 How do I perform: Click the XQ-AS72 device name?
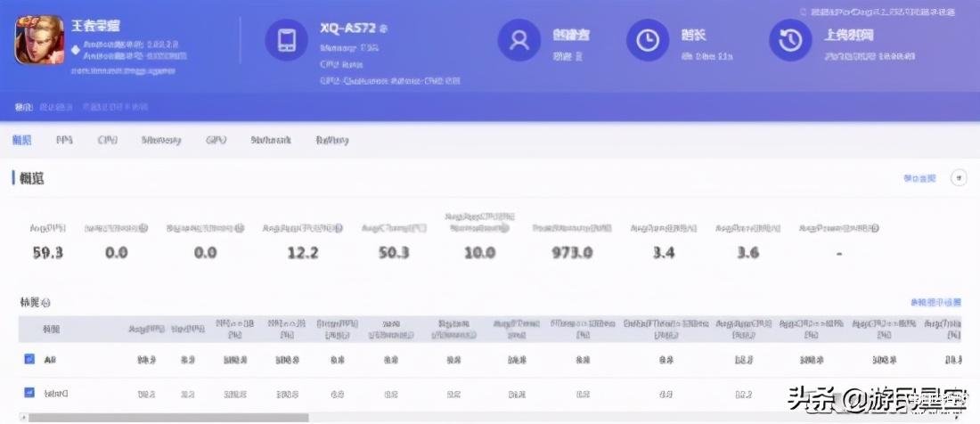pyautogui.click(x=348, y=29)
